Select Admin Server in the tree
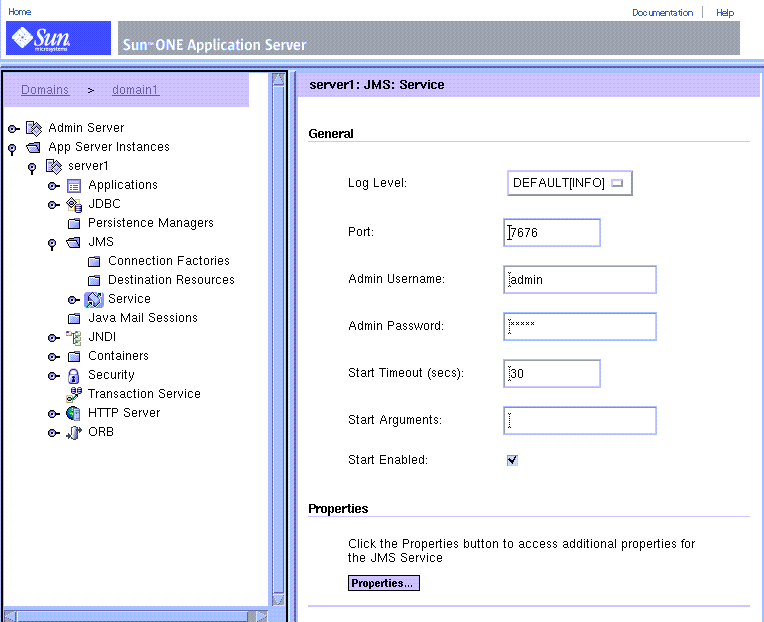This screenshot has height=622, width=764. [x=86, y=128]
